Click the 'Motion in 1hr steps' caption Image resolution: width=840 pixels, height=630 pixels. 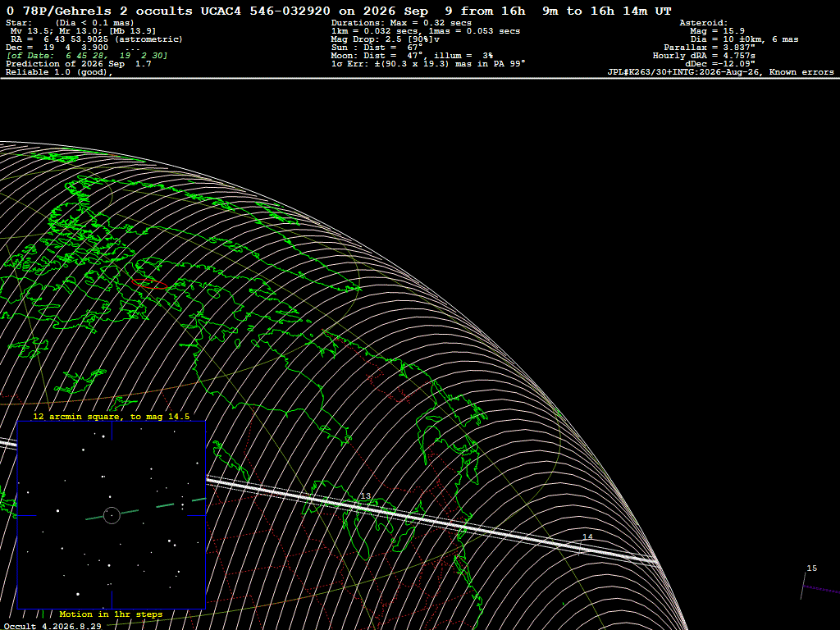click(111, 614)
